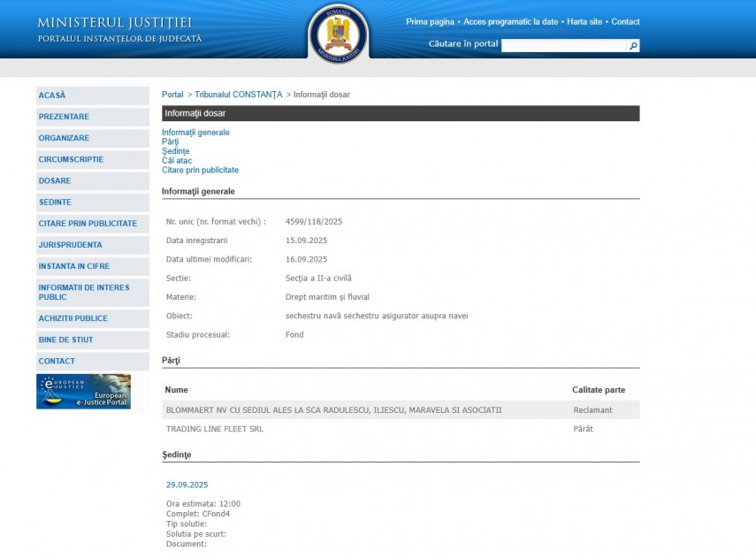Go to INSTANTA IN CIFRE
756x558 pixels.
[93, 266]
